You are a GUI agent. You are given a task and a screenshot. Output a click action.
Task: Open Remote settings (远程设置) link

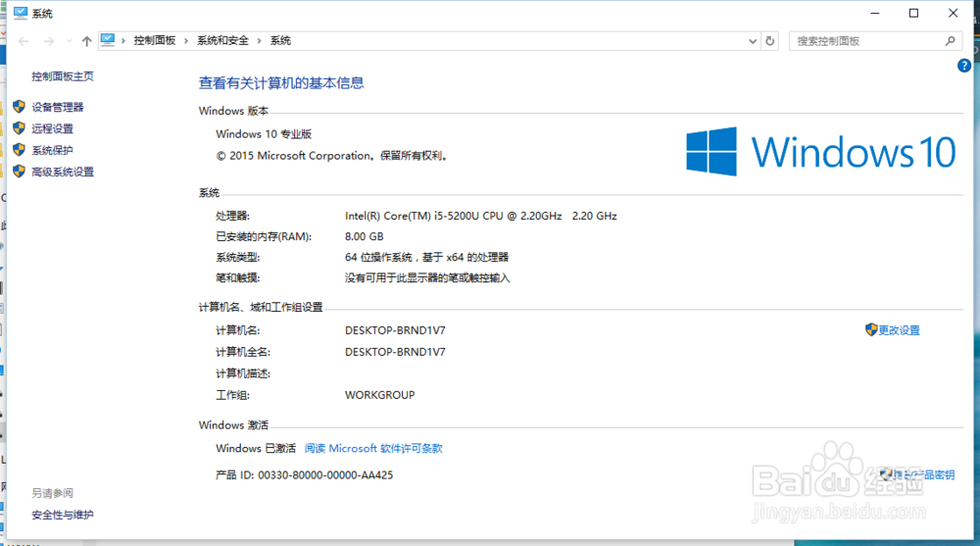[53, 128]
